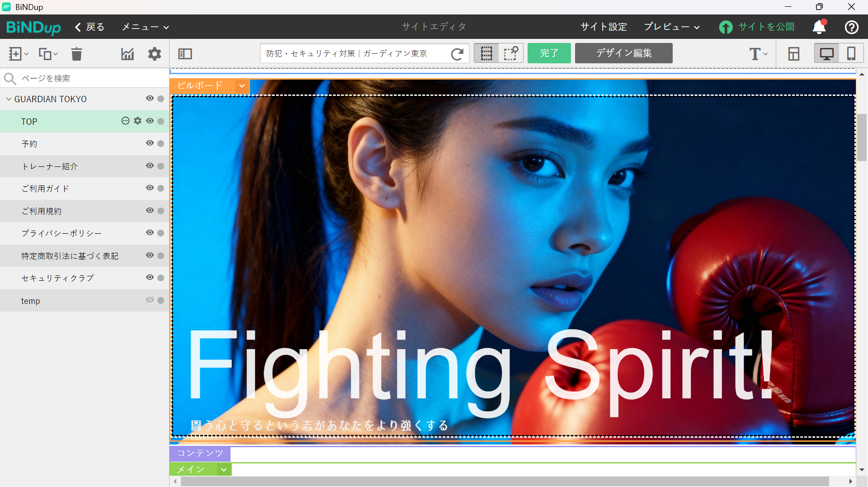
Task: Collapse the GUARDIAN TOKYO site tree
Action: [x=9, y=99]
